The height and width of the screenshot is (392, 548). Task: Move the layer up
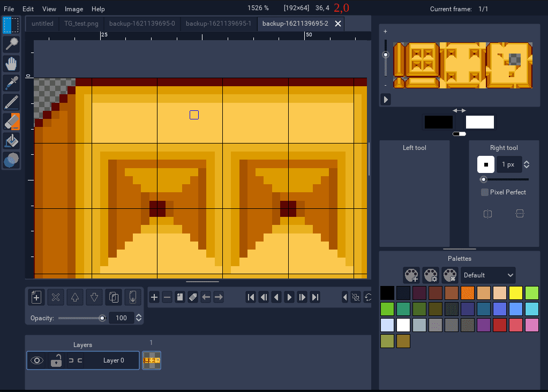(x=75, y=297)
